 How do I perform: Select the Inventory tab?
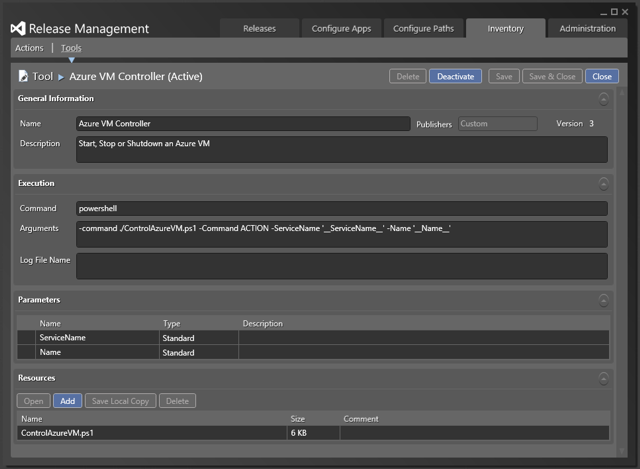pos(505,29)
